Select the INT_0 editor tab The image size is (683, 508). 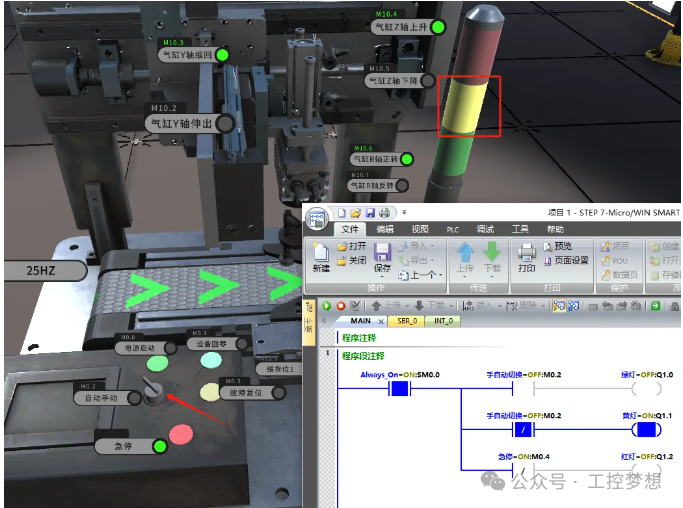(443, 321)
